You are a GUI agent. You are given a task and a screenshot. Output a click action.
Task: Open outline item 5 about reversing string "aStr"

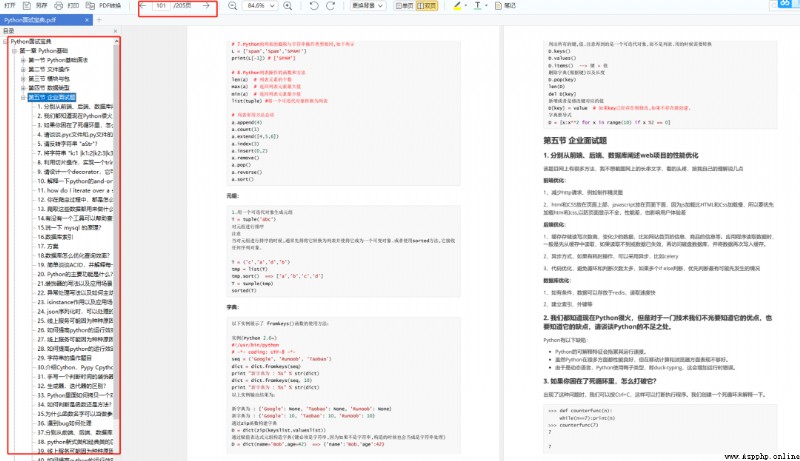pos(68,144)
